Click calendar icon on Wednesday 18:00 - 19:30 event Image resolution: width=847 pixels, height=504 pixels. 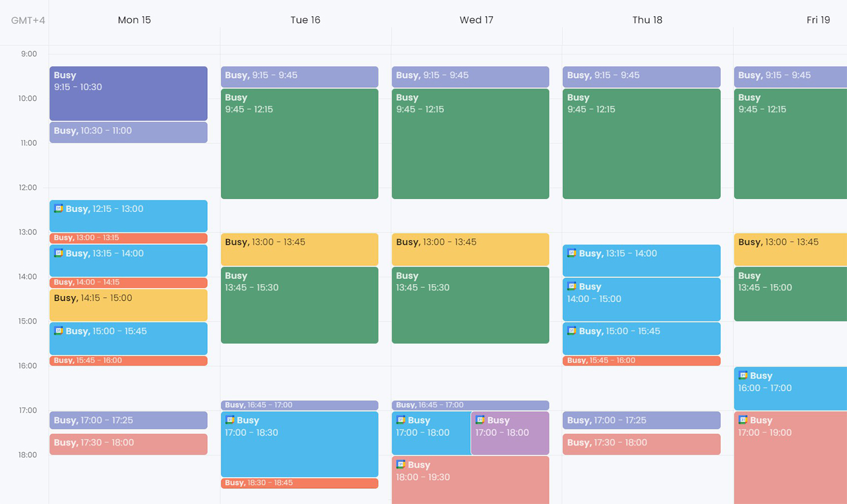[401, 464]
